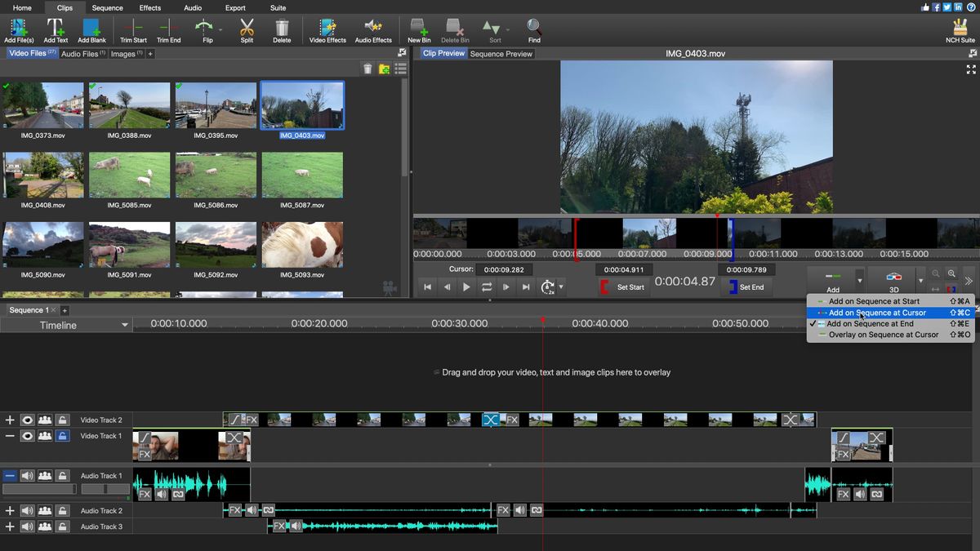Unlock Audio Track 1 with the padlock toggle
Viewport: 980px width, 551px height.
64,475
